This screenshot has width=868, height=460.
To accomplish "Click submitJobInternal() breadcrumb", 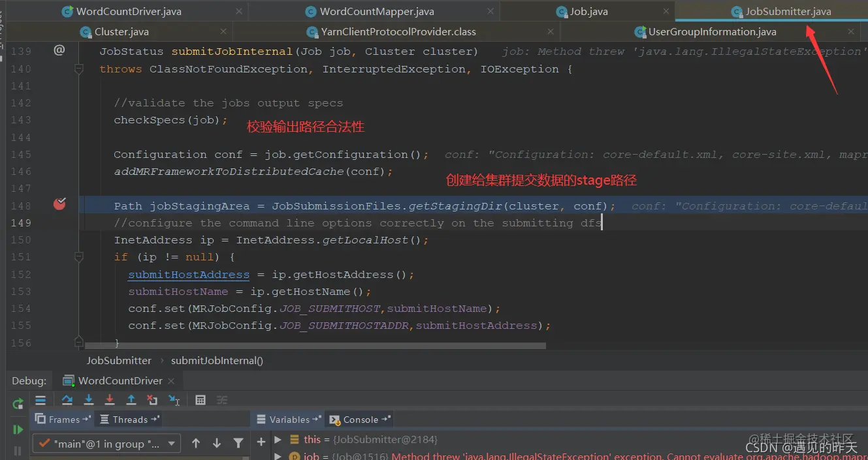I will click(217, 360).
